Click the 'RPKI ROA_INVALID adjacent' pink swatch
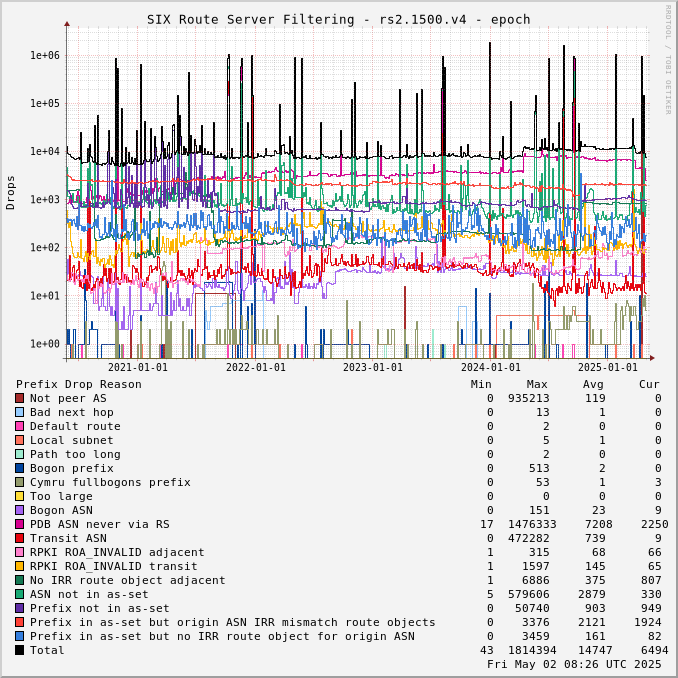This screenshot has width=678, height=678. point(19,552)
